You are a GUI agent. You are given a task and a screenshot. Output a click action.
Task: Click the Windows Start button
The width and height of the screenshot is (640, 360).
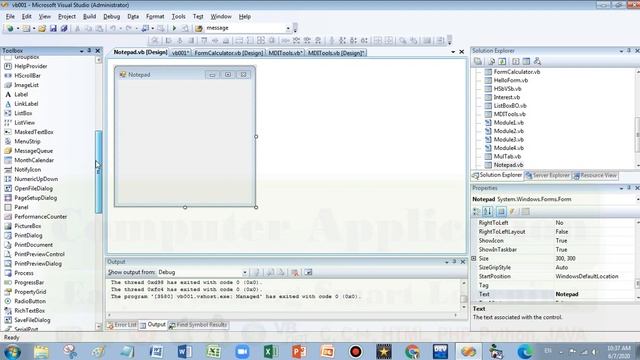pyautogui.click(x=12, y=351)
